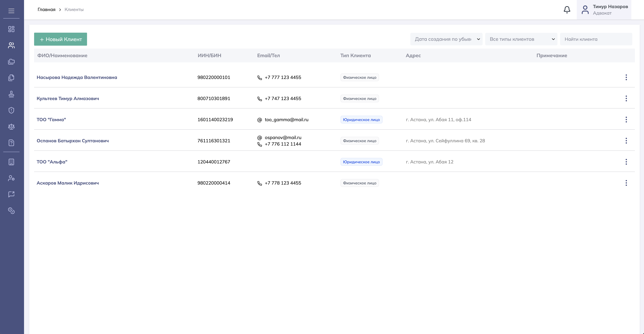Go to 'Главная' breadcrumb link
This screenshot has height=334, width=644.
[46, 10]
